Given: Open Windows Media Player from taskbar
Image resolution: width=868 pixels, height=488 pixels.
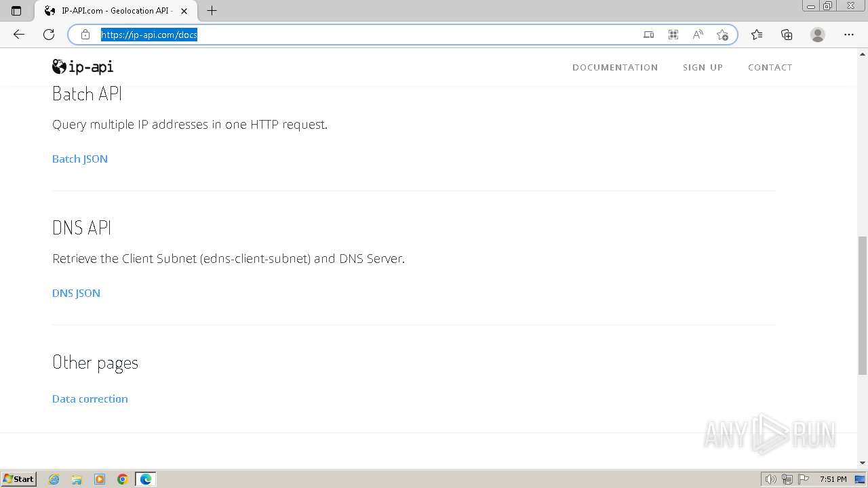Looking at the screenshot, I should click(100, 479).
